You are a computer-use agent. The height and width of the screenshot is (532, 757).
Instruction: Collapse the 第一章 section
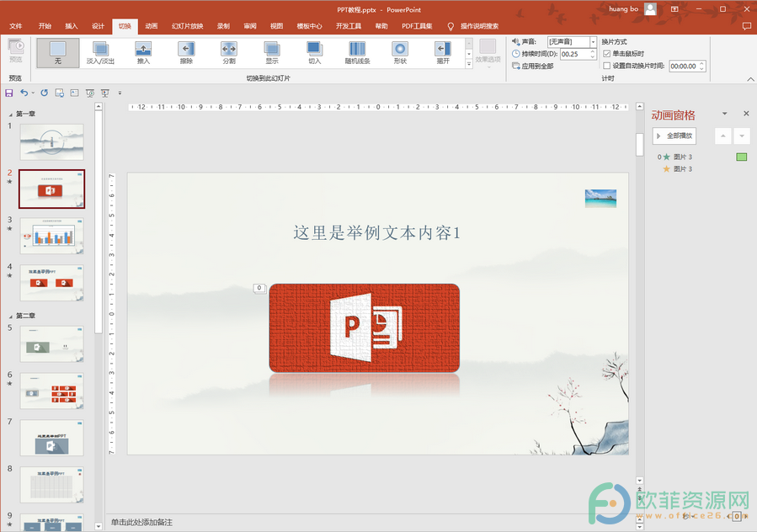(11, 114)
